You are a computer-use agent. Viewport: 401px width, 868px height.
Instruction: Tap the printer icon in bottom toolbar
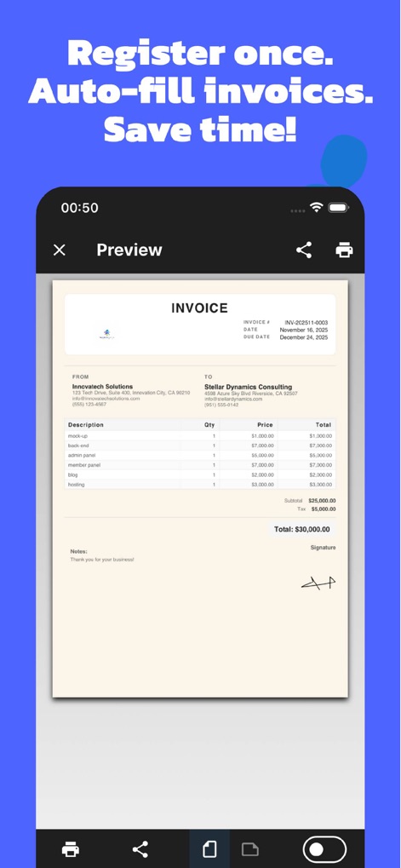pyautogui.click(x=71, y=848)
